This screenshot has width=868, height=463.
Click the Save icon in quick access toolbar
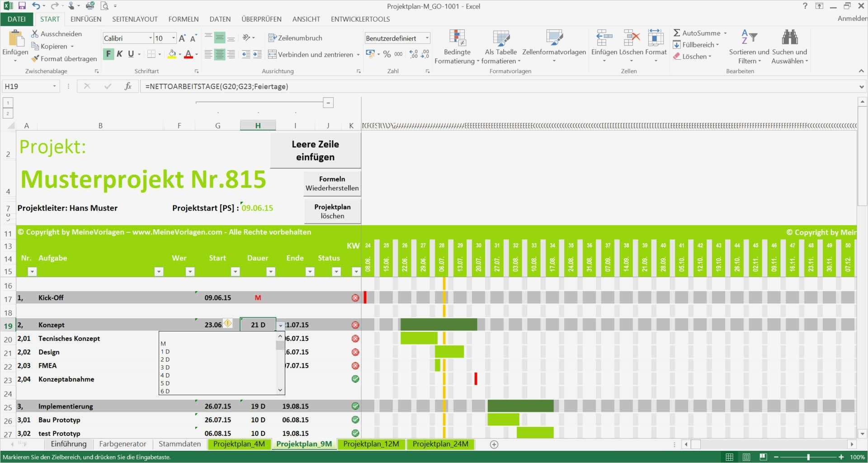click(x=22, y=6)
